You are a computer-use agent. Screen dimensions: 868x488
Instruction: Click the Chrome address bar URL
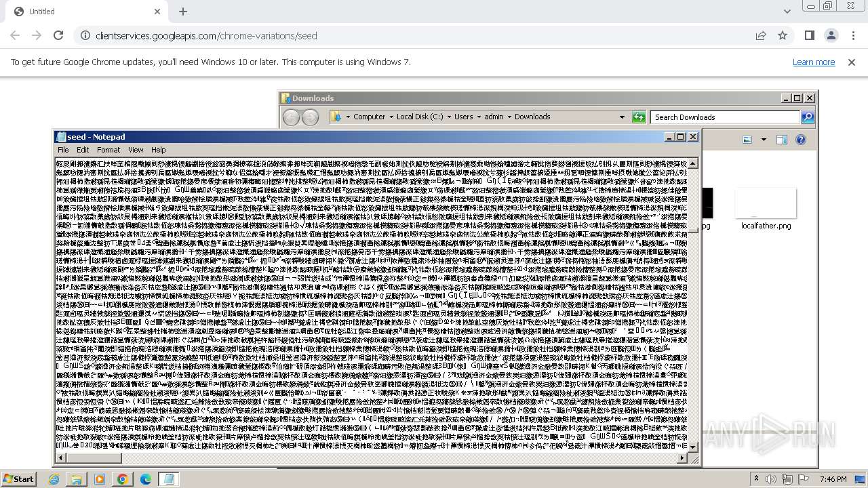coord(206,36)
